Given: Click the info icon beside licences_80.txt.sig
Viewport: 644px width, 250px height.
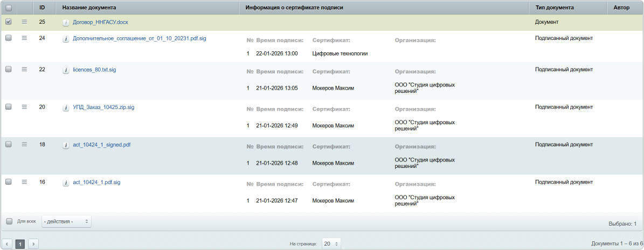Looking at the screenshot, I should pyautogui.click(x=66, y=70).
